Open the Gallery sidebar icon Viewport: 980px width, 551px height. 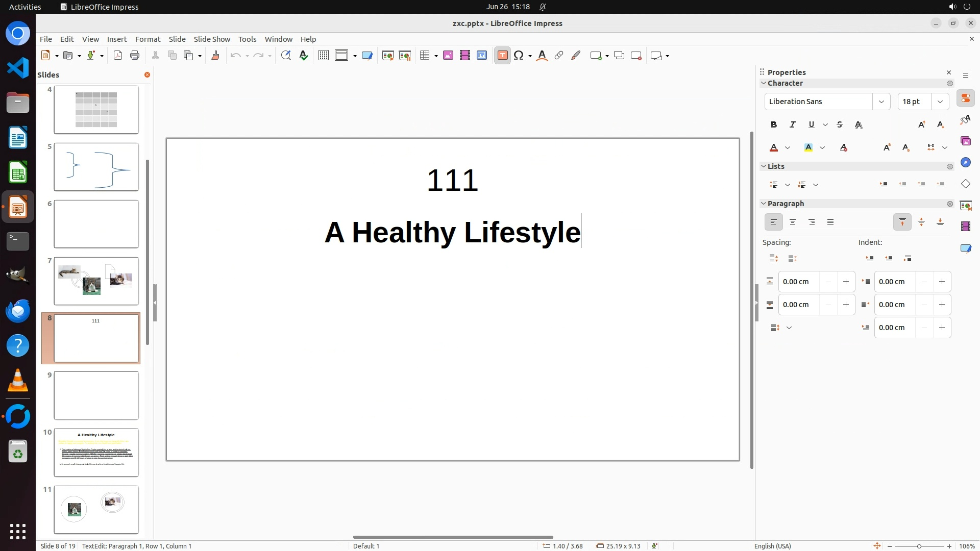point(965,141)
